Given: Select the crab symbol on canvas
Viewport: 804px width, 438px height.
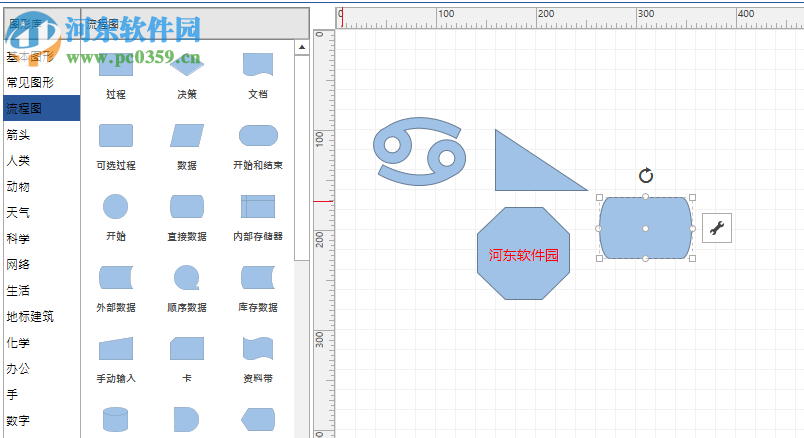Looking at the screenshot, I should tap(419, 151).
